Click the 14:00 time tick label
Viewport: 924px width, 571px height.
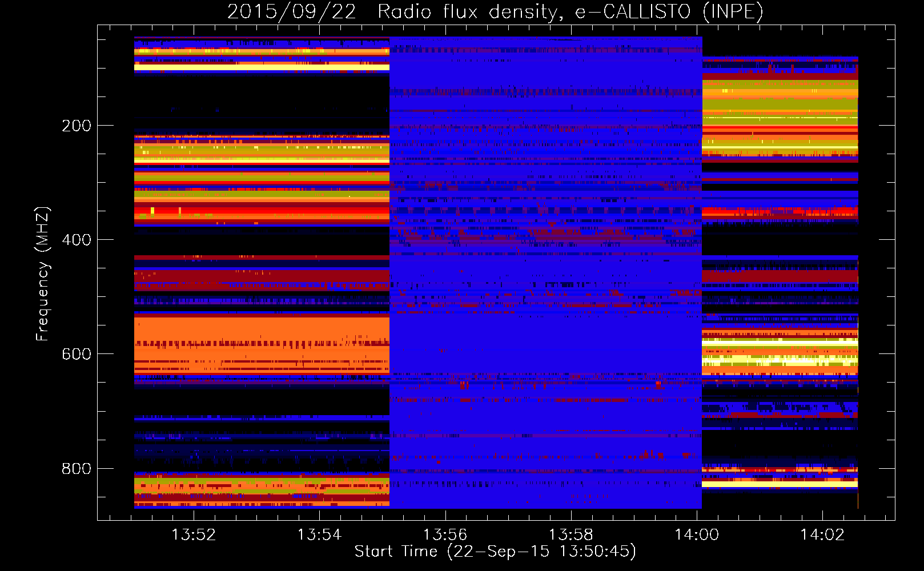[696, 534]
